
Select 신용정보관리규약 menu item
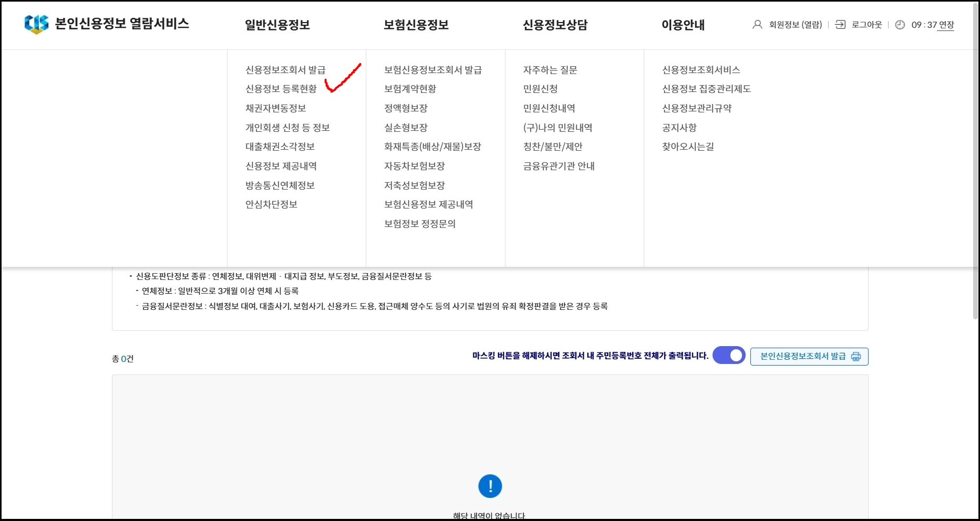[x=697, y=108]
